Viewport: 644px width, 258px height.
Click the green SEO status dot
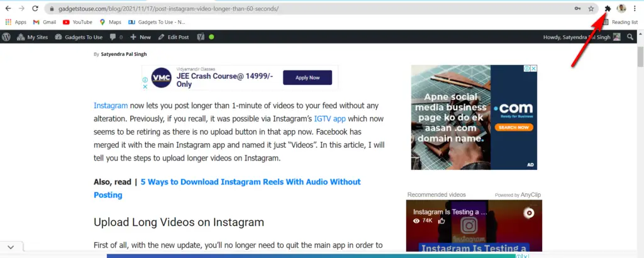click(x=211, y=37)
